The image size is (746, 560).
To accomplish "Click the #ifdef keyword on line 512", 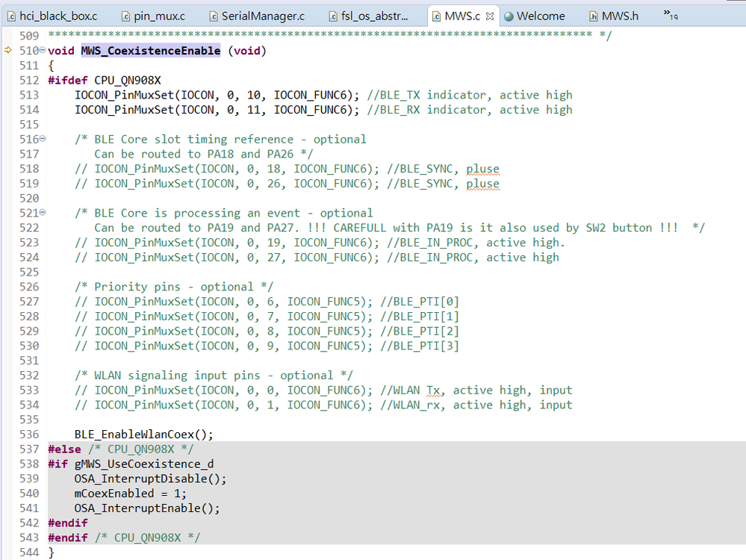I will pos(67,80).
